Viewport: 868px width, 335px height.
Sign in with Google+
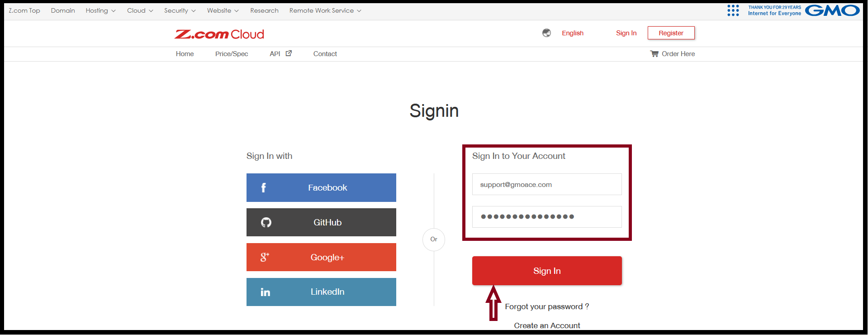[x=321, y=257]
